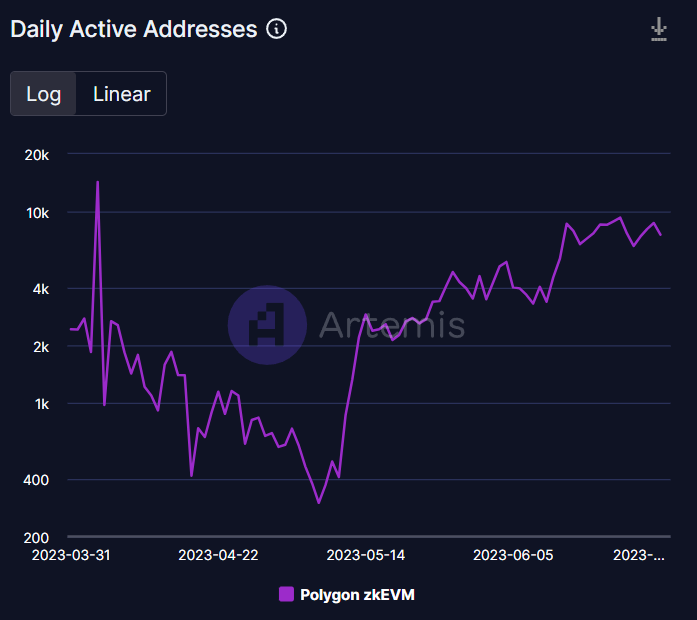697x620 pixels.
Task: Click the Daily Active Addresses title
Action: pyautogui.click(x=134, y=29)
